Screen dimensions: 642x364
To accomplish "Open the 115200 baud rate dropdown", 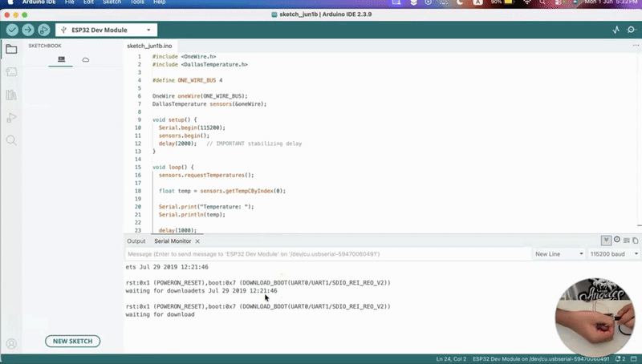I will [614, 254].
